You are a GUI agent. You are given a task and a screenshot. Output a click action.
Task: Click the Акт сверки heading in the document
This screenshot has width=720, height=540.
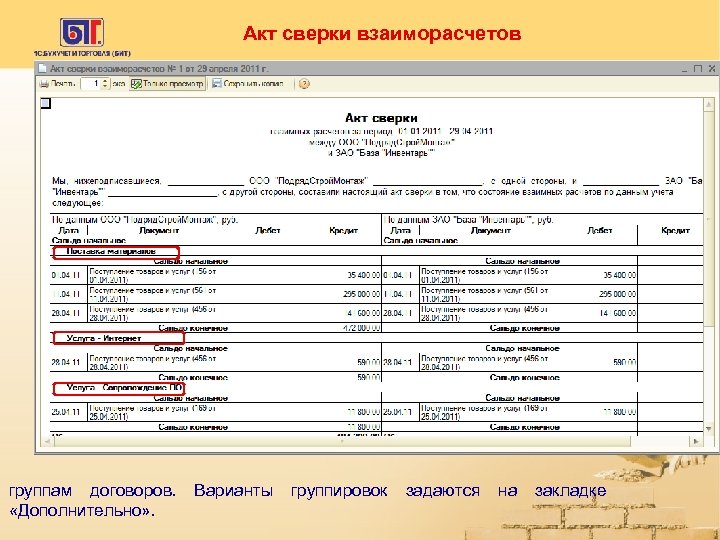pos(381,118)
